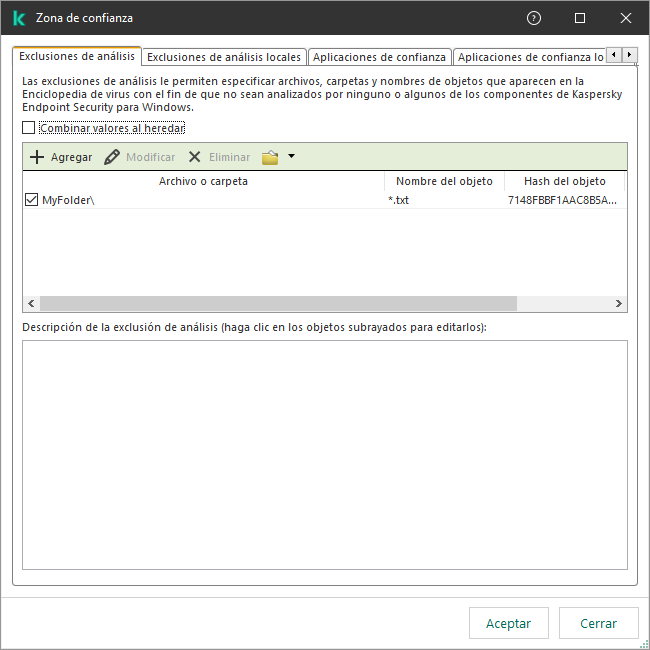Click the yellow folder import/export icon
Screen dimensions: 650x650
pos(270,157)
